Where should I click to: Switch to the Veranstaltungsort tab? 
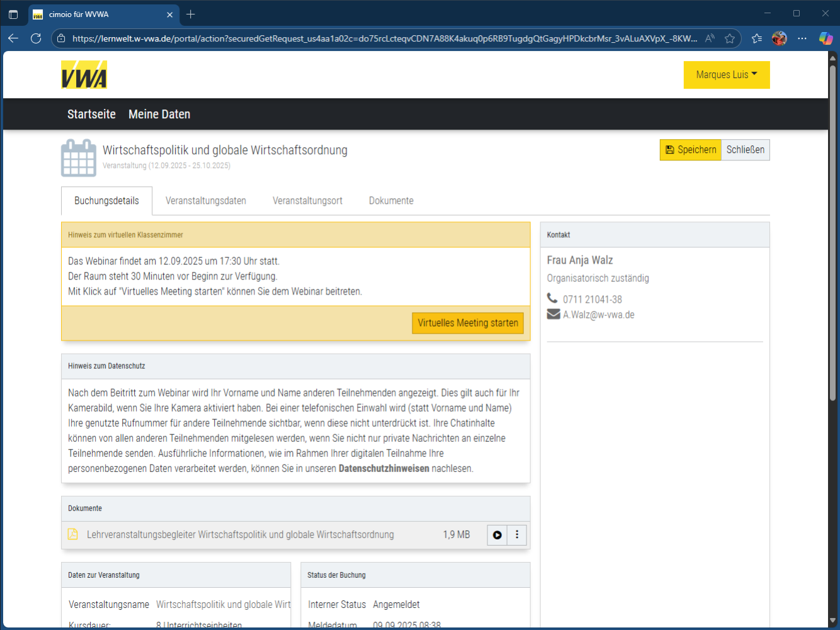[307, 201]
